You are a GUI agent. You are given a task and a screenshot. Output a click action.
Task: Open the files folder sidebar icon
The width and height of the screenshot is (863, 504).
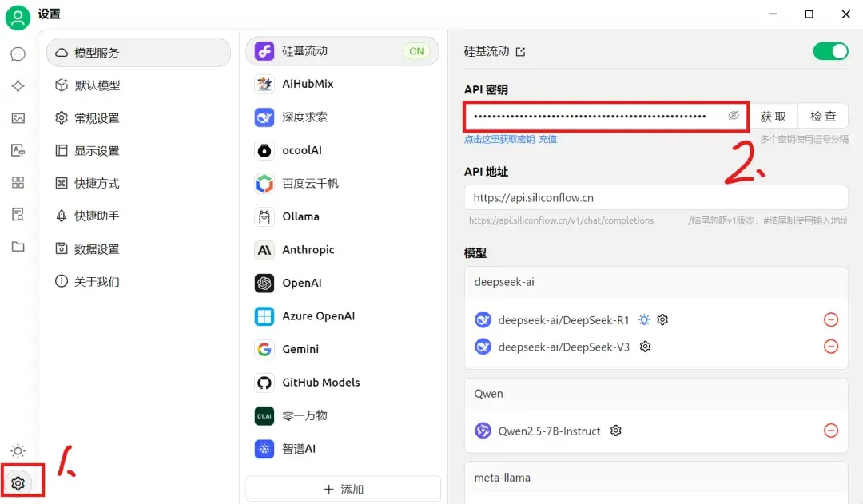(18, 247)
